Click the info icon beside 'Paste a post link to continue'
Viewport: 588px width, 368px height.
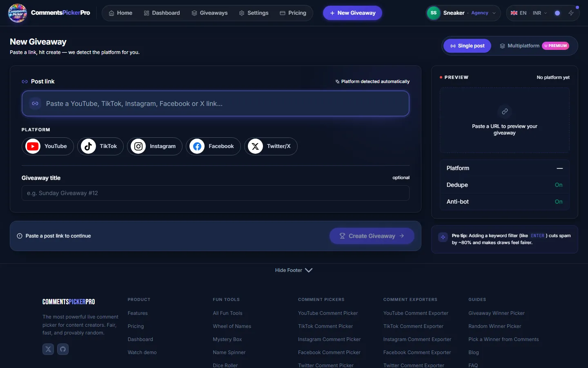[x=20, y=236]
